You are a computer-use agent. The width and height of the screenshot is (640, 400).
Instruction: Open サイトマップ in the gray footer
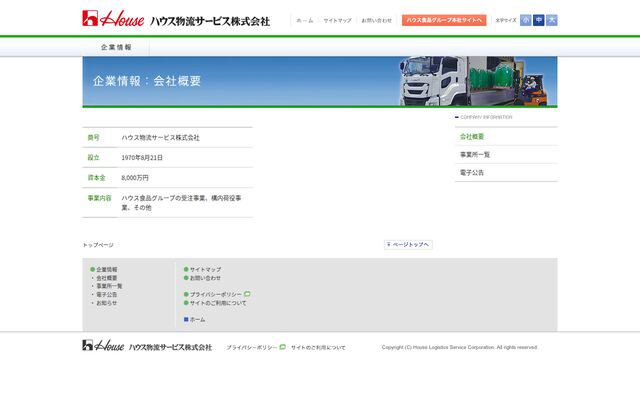coord(205,269)
